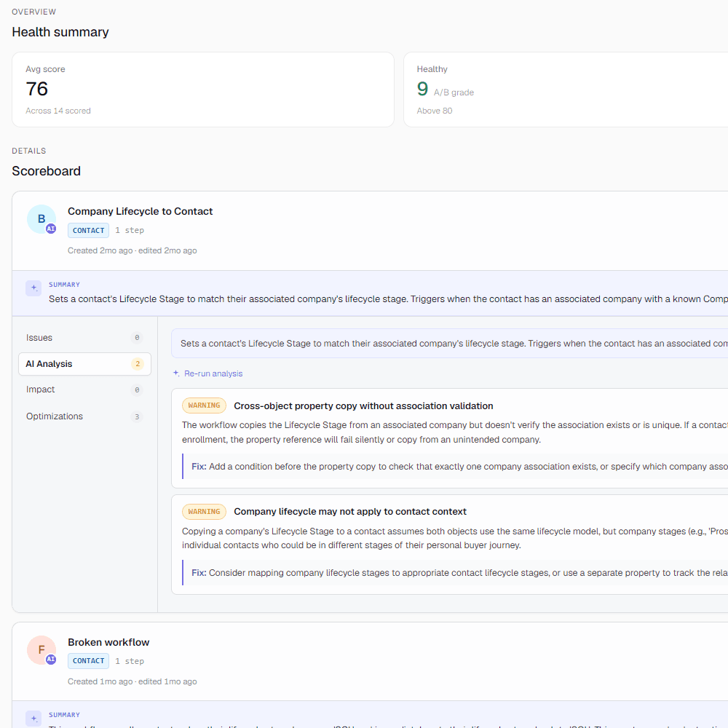The width and height of the screenshot is (728, 728).
Task: Click CONTACT tag on Broken workflow
Action: pyautogui.click(x=88, y=661)
